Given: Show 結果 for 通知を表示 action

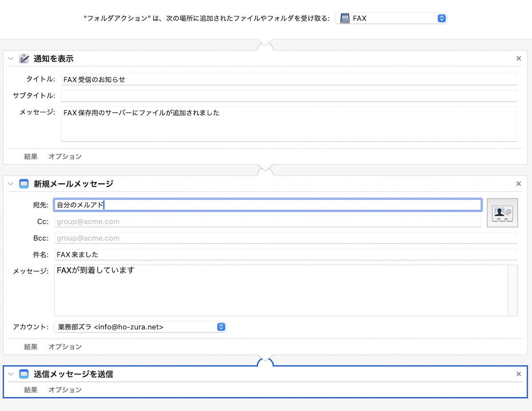Looking at the screenshot, I should (31, 156).
